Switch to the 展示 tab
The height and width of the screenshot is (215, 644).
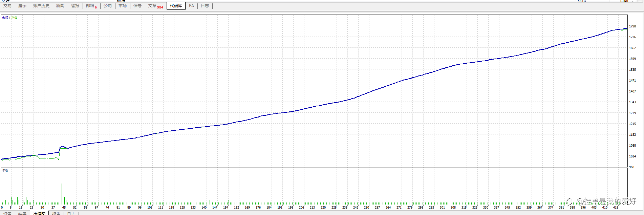(22, 6)
